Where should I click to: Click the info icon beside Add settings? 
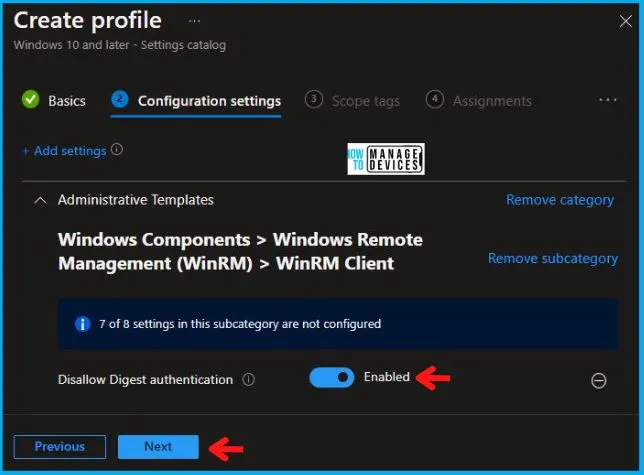117,149
